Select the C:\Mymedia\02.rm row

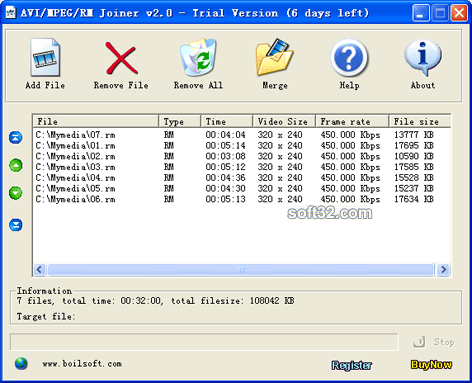pyautogui.click(x=242, y=156)
